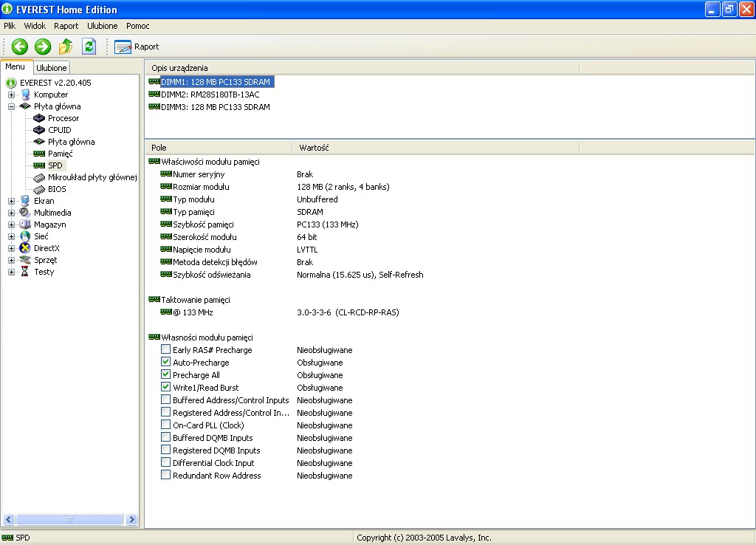Click the green Forward arrow toolbar icon
Screen dimensions: 756x545
coord(43,47)
